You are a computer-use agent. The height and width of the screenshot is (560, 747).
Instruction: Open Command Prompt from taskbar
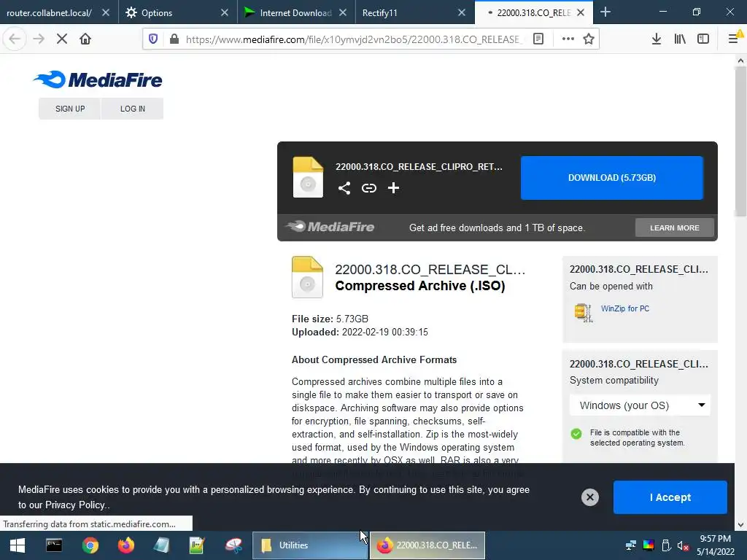coord(54,545)
